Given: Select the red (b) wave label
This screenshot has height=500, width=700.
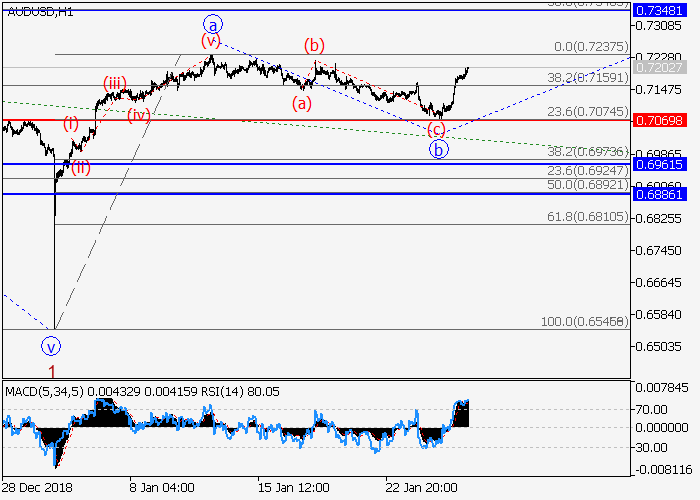Looking at the screenshot, I should 315,45.
